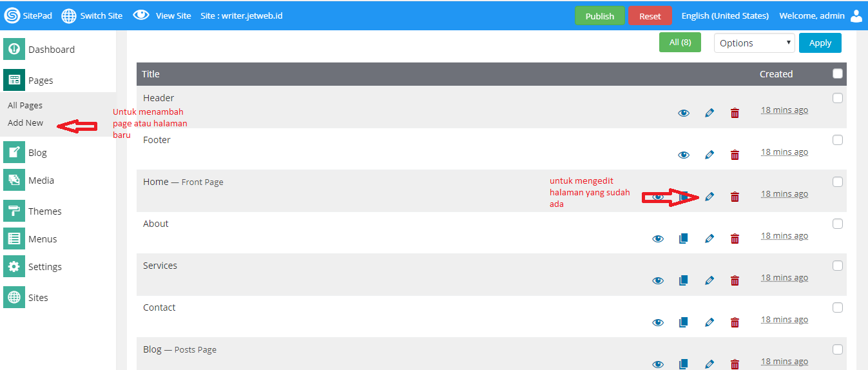This screenshot has width=868, height=370.
Task: Delete the Footer page with trash icon
Action: tap(735, 155)
